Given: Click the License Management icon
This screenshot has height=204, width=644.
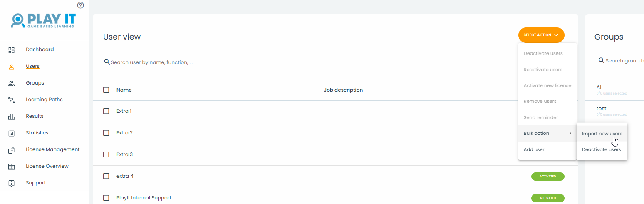Looking at the screenshot, I should (x=12, y=150).
